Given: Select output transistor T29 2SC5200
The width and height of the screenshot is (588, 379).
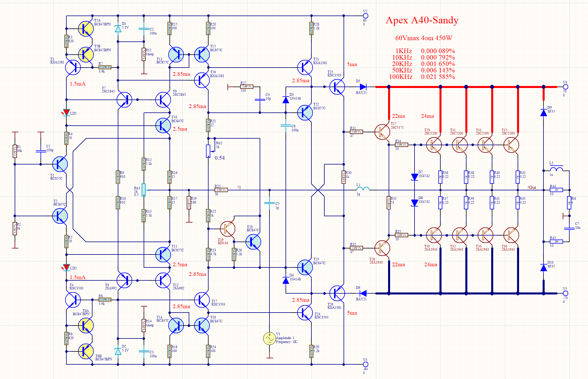Looking at the screenshot, I should pos(434,145).
